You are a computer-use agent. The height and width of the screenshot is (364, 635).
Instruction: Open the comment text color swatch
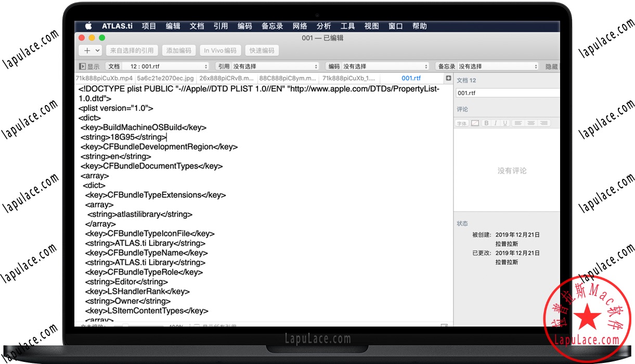click(475, 123)
